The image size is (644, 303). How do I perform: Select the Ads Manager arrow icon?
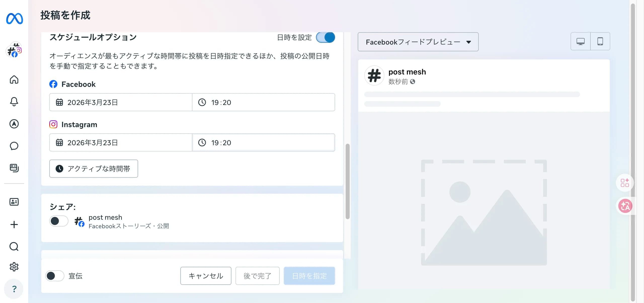click(14, 124)
